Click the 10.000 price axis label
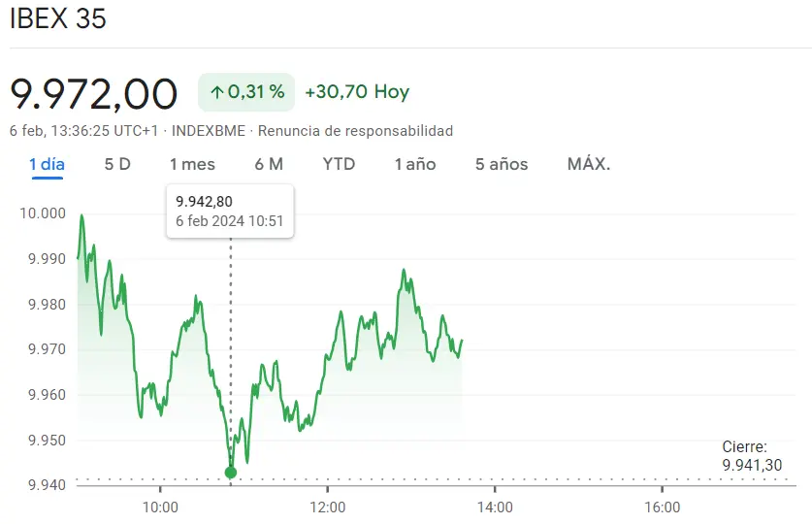Screen dimensions: 812x524 (x=42, y=213)
